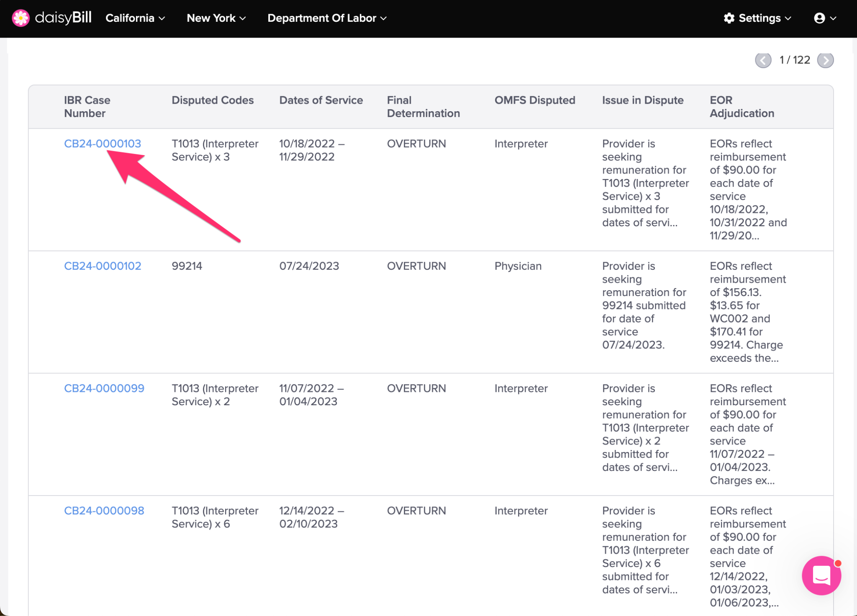Open the pink chat support bubble
Viewport: 857px width, 616px height.
[821, 575]
